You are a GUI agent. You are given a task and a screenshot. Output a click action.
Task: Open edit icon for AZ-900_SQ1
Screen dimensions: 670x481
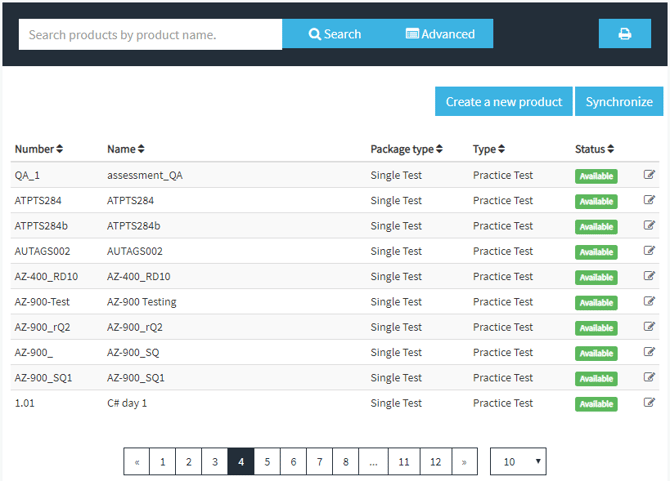(x=649, y=377)
